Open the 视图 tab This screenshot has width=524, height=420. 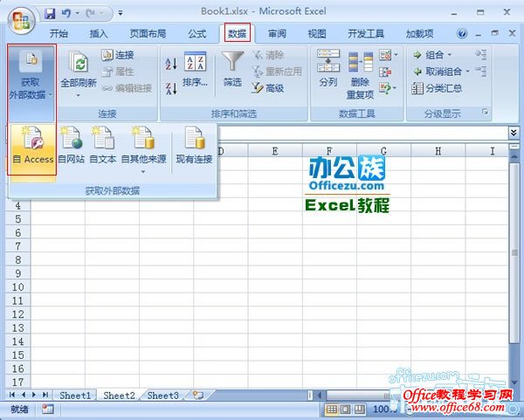(x=317, y=33)
